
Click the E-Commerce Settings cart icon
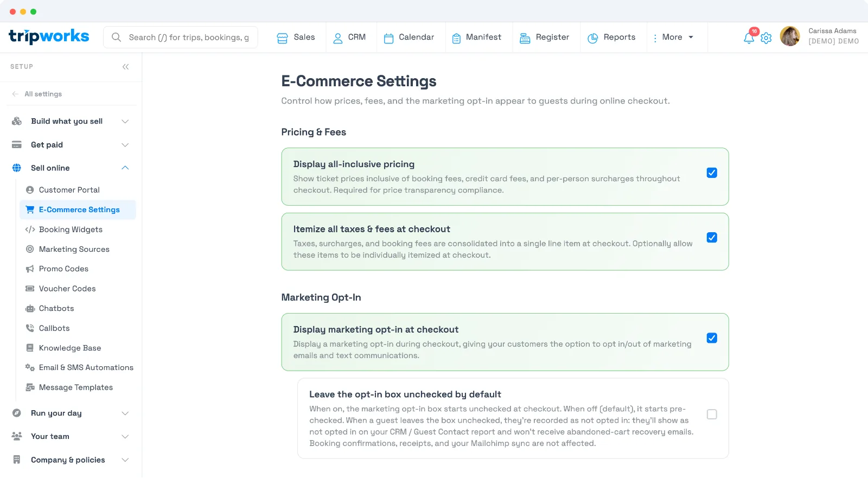point(30,209)
